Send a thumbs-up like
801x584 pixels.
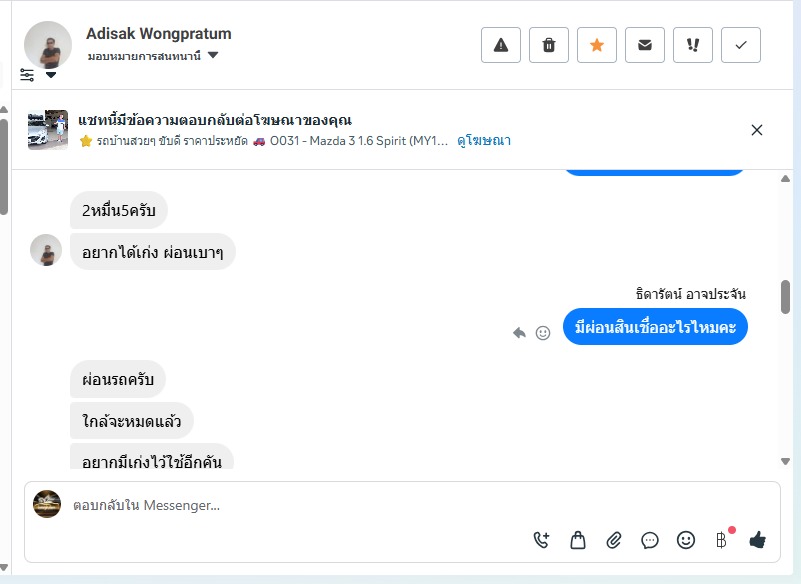coord(757,540)
